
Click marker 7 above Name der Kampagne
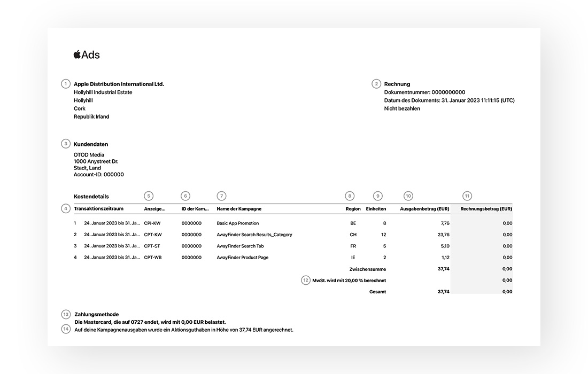click(221, 196)
